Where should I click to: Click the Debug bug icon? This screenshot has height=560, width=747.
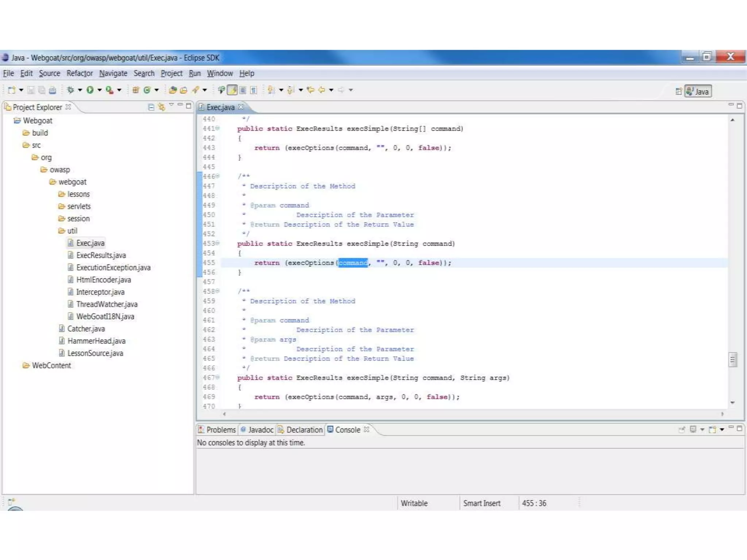[x=71, y=90]
